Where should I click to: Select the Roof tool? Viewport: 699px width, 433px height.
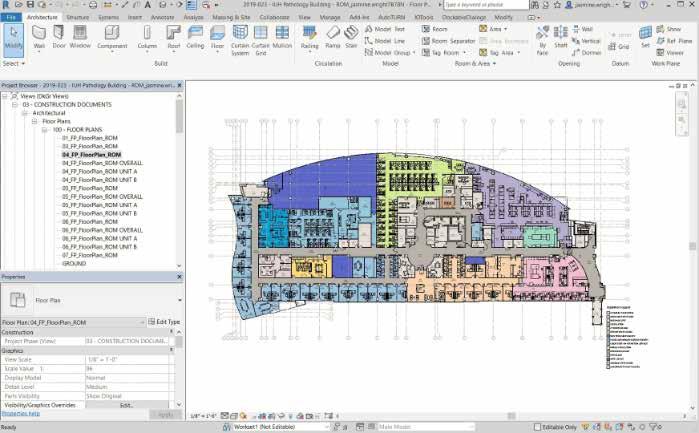[x=173, y=38]
